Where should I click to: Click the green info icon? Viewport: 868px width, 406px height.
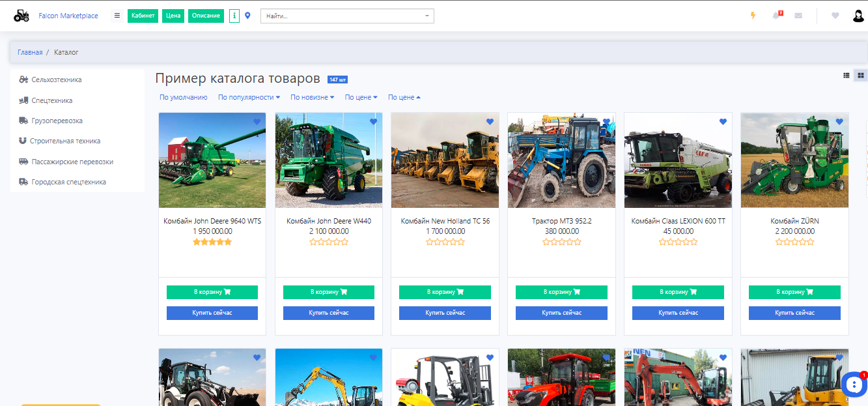(234, 16)
